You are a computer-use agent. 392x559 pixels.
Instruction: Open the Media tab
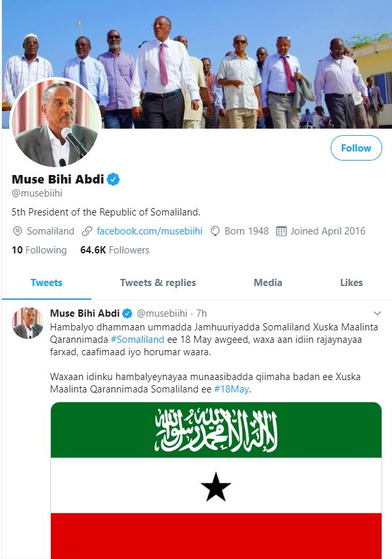pyautogui.click(x=268, y=283)
